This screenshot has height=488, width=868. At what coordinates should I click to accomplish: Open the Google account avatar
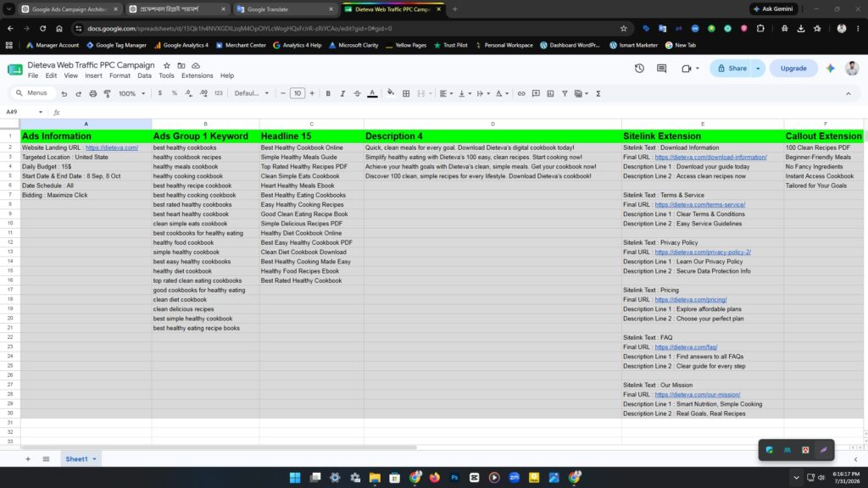(852, 68)
